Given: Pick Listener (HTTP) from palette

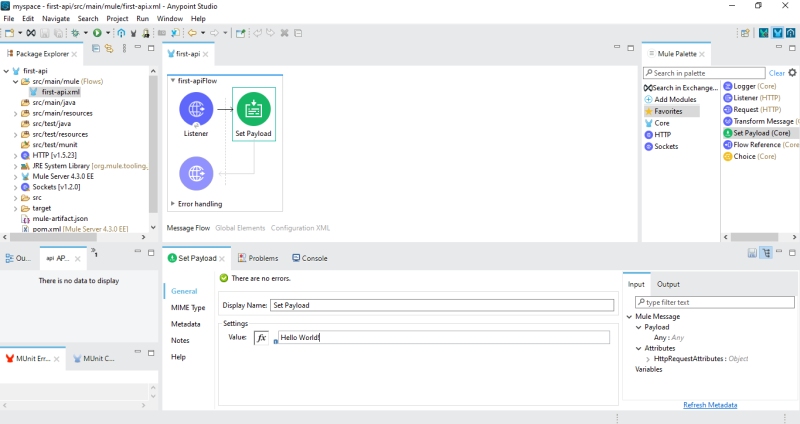Looking at the screenshot, I should pos(752,98).
